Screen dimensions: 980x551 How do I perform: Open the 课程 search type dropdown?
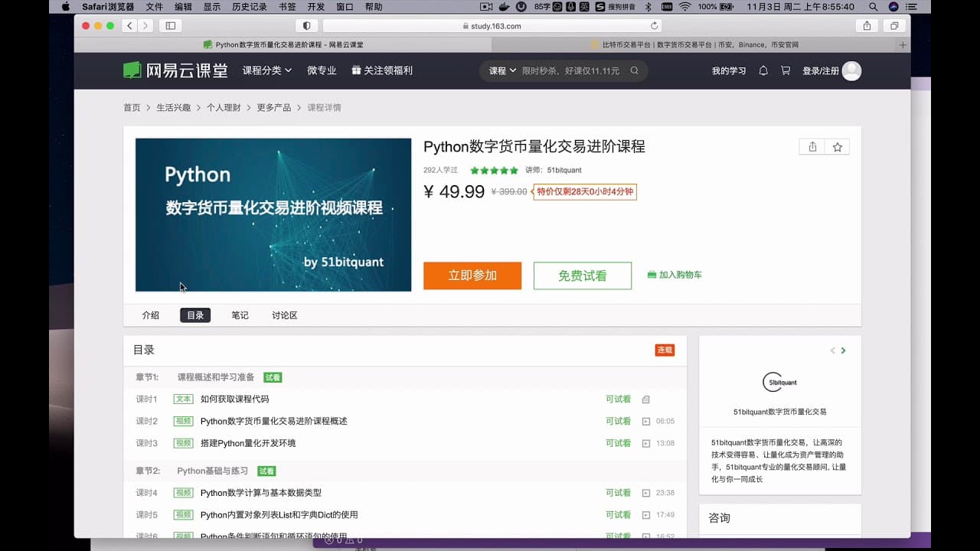coord(503,70)
